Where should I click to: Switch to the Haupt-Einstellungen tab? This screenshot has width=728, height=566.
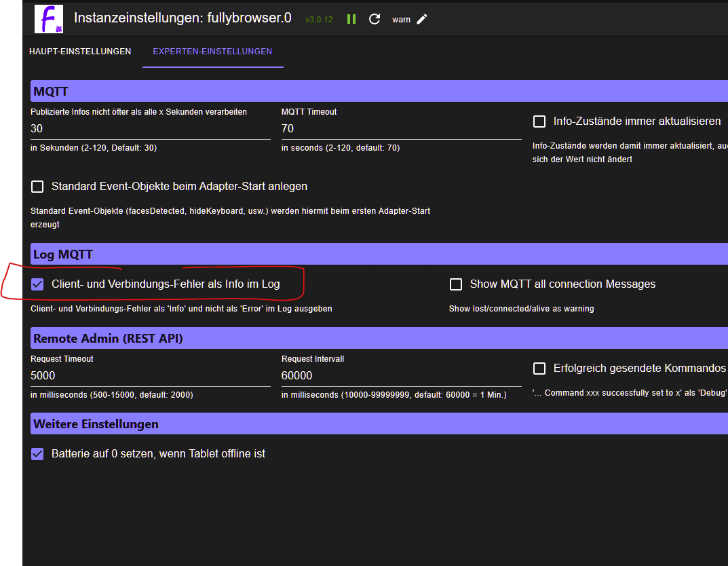click(80, 52)
